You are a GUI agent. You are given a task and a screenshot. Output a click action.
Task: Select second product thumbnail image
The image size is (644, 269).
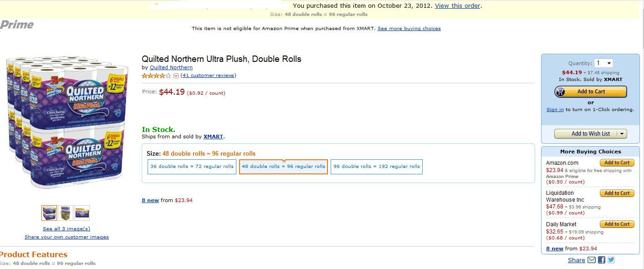tap(66, 213)
